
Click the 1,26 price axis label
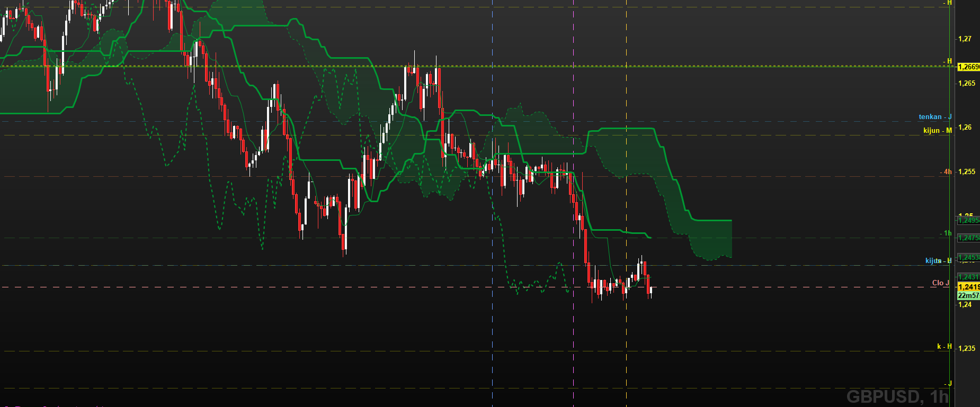(x=965, y=127)
